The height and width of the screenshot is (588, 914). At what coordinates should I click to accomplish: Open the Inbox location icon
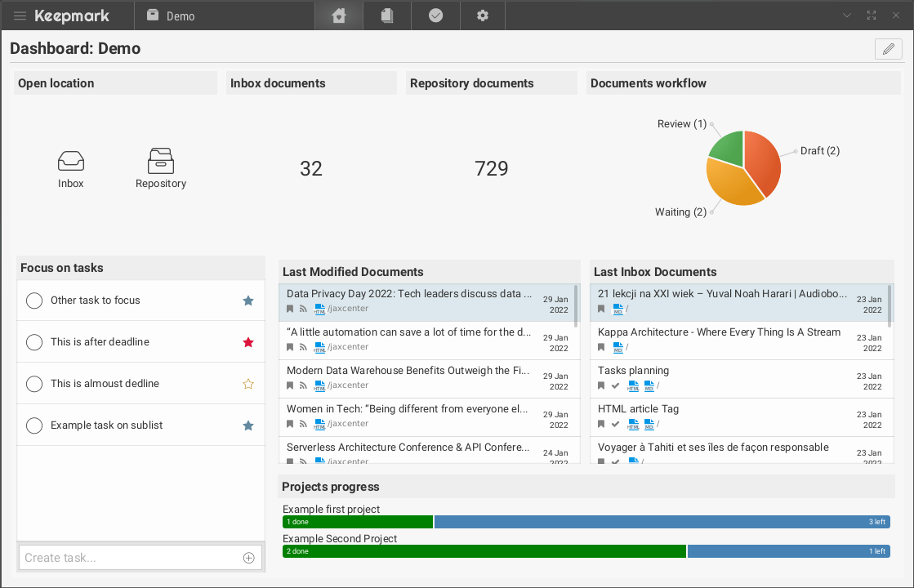71,162
